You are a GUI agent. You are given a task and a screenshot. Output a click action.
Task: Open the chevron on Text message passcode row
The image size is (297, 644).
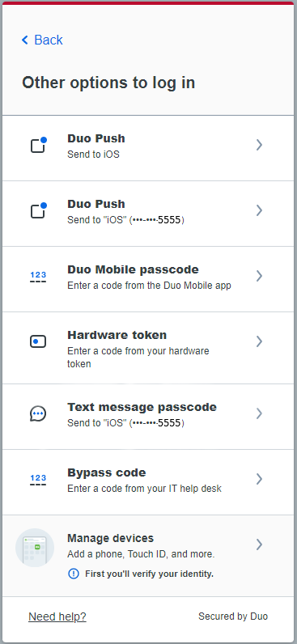tap(259, 413)
